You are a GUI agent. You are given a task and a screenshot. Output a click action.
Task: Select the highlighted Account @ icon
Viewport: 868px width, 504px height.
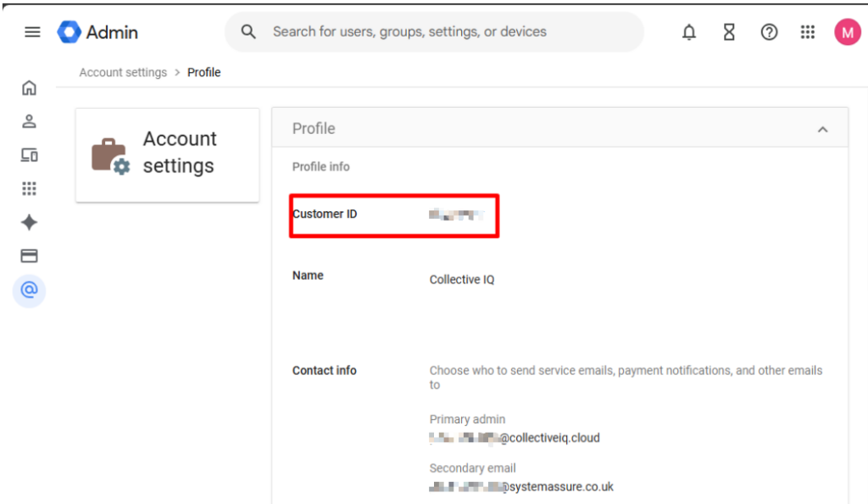pyautogui.click(x=30, y=291)
